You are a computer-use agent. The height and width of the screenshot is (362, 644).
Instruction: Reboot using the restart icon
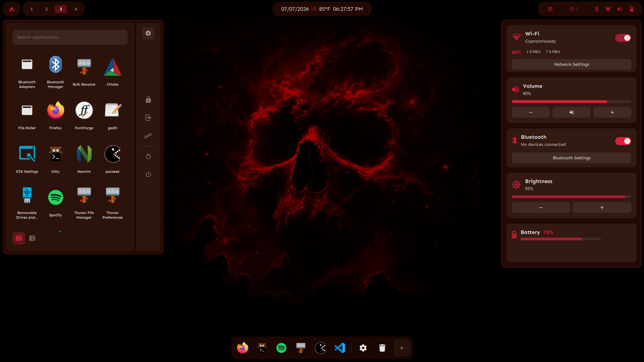[148, 157]
